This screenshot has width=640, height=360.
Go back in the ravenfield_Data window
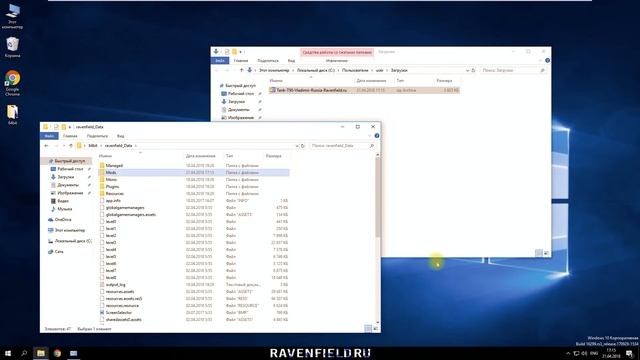[46, 146]
